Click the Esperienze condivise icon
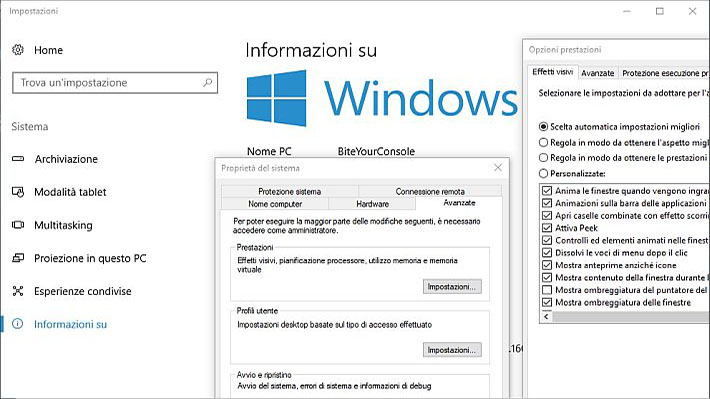The height and width of the screenshot is (399, 710). (x=18, y=291)
